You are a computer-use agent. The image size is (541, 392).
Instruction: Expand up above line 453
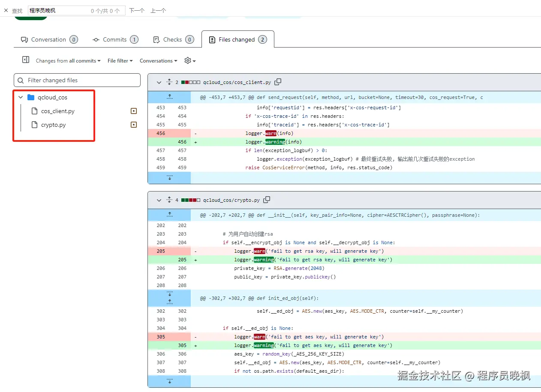[x=169, y=97]
